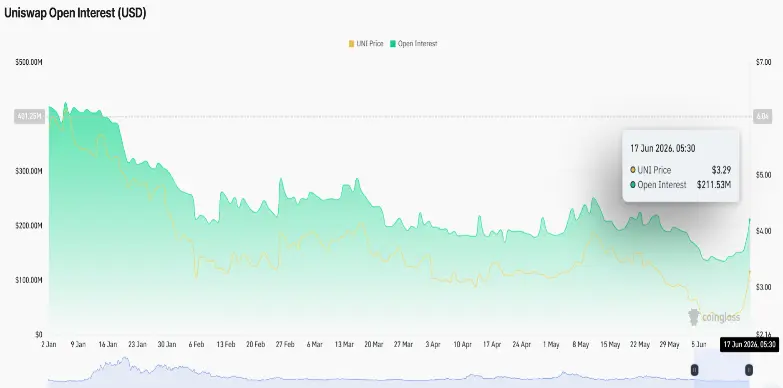Screen dimensions: 783x388
Task: Click the '17 Apr' date label
Action: (x=492, y=345)
